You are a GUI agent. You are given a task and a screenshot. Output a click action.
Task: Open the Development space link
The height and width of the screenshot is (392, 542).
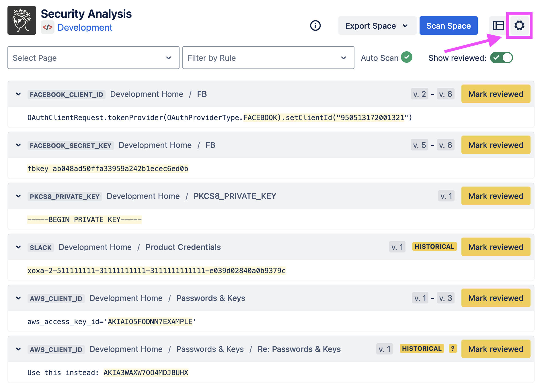[x=85, y=28]
